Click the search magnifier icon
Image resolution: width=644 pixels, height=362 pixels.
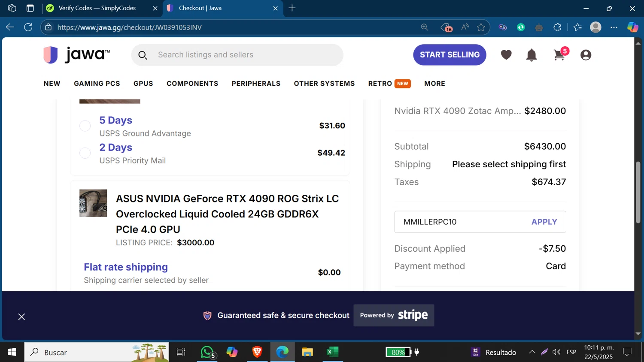(x=143, y=55)
